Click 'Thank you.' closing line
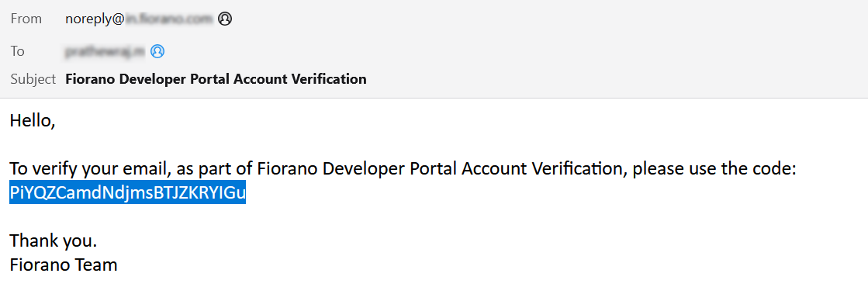The width and height of the screenshot is (868, 301). point(54,240)
